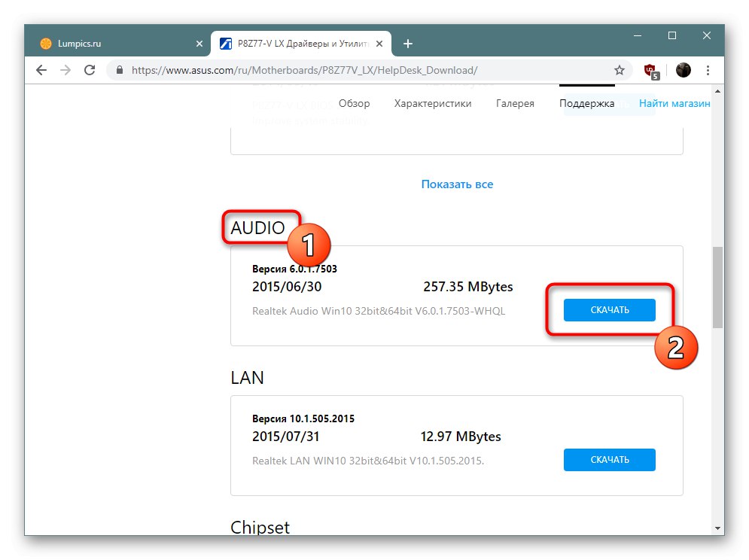This screenshot has height=560, width=749.
Task: Click the 2015/07/31 date text
Action: (x=285, y=437)
